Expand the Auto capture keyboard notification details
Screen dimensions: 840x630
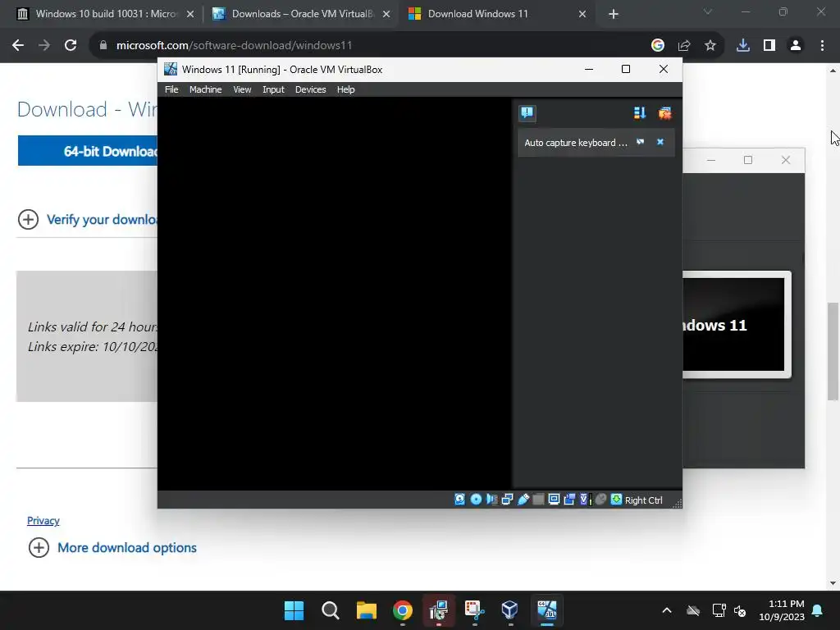tap(640, 142)
